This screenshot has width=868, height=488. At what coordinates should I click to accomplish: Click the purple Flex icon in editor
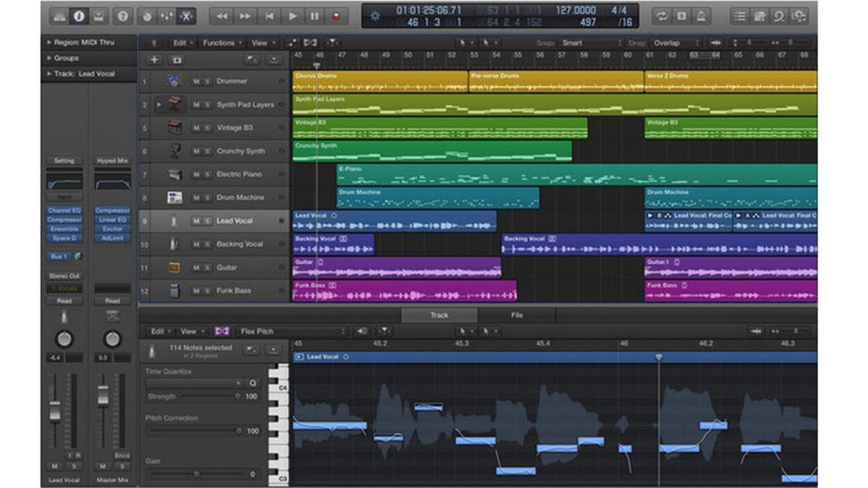click(x=222, y=331)
